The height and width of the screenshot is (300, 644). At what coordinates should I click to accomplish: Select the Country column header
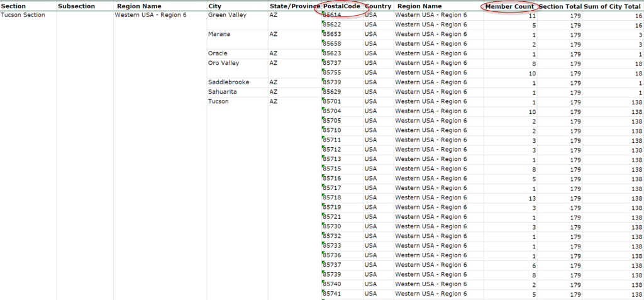pos(378,6)
